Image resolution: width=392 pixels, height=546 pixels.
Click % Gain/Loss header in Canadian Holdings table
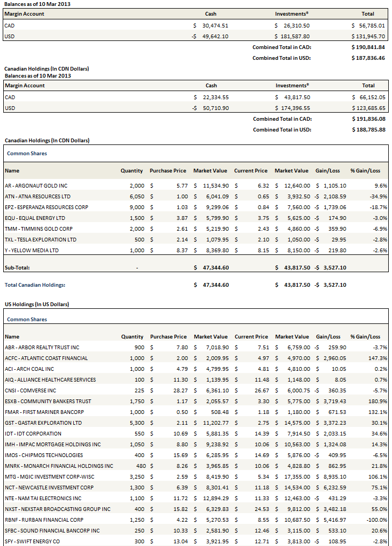pyautogui.click(x=365, y=171)
